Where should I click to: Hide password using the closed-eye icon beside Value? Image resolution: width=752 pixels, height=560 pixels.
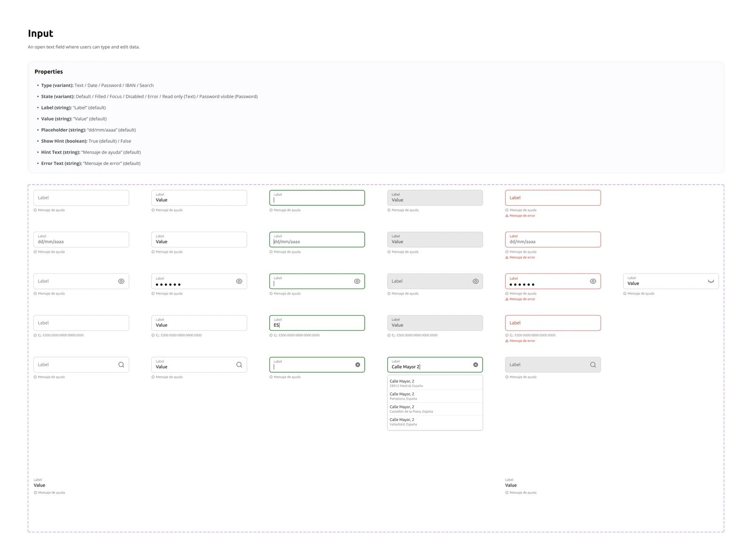[711, 281]
